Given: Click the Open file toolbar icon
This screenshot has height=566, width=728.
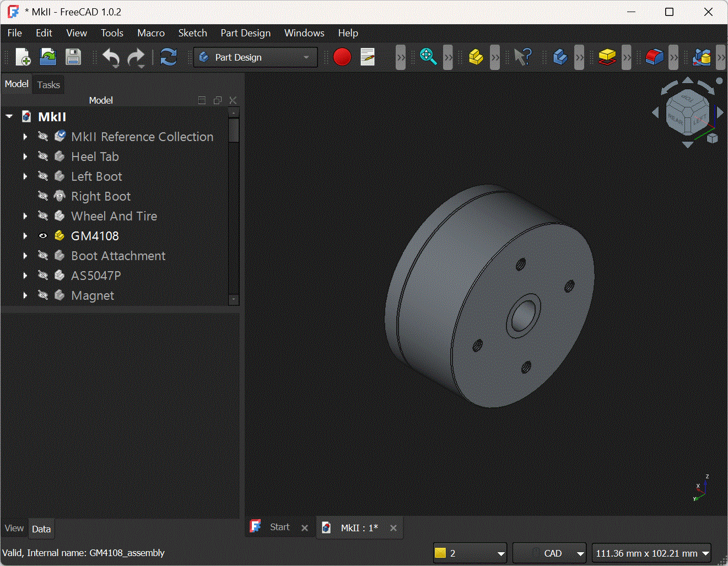Looking at the screenshot, I should click(48, 57).
